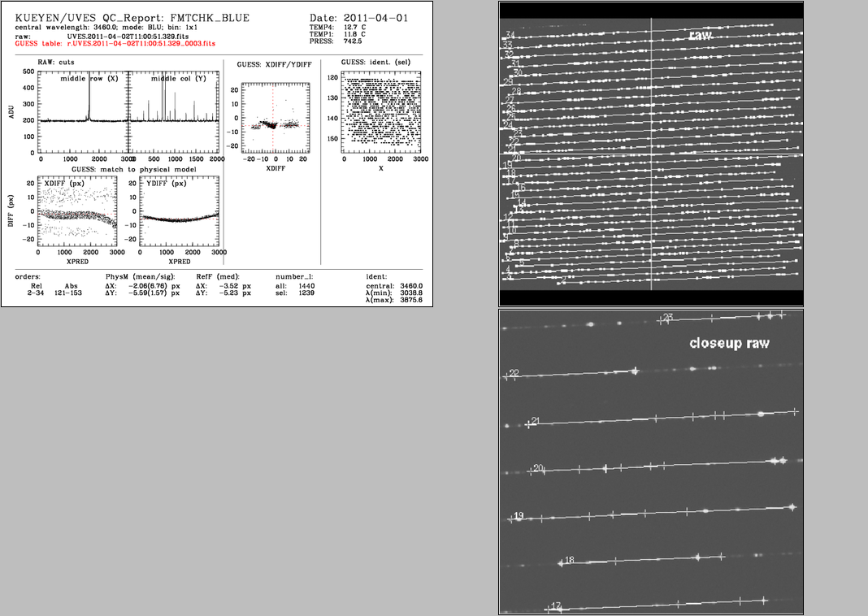This screenshot has height=616, width=868.
Task: Click the 'middle row (X)' cuts plot
Action: (x=84, y=112)
